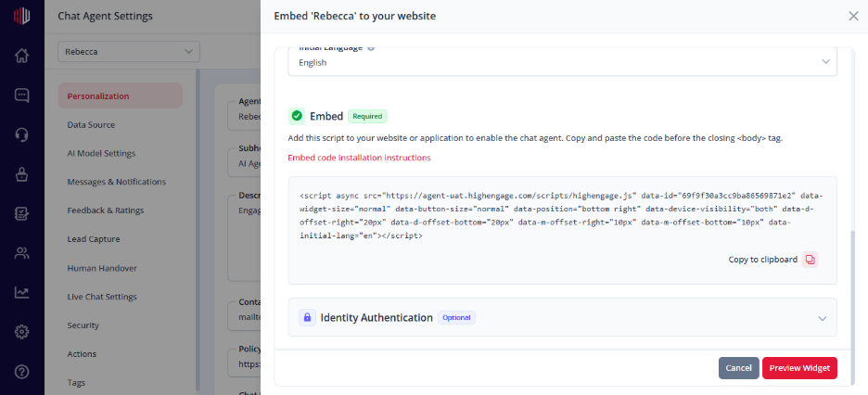
Task: Open the headset support sidebar icon
Action: [21, 135]
